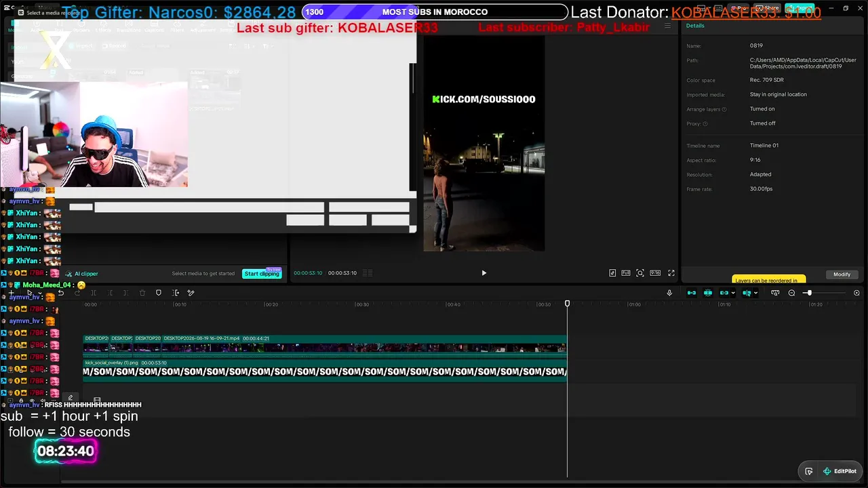The width and height of the screenshot is (868, 488).
Task: Click the Timeline 01 name value
Action: click(764, 146)
